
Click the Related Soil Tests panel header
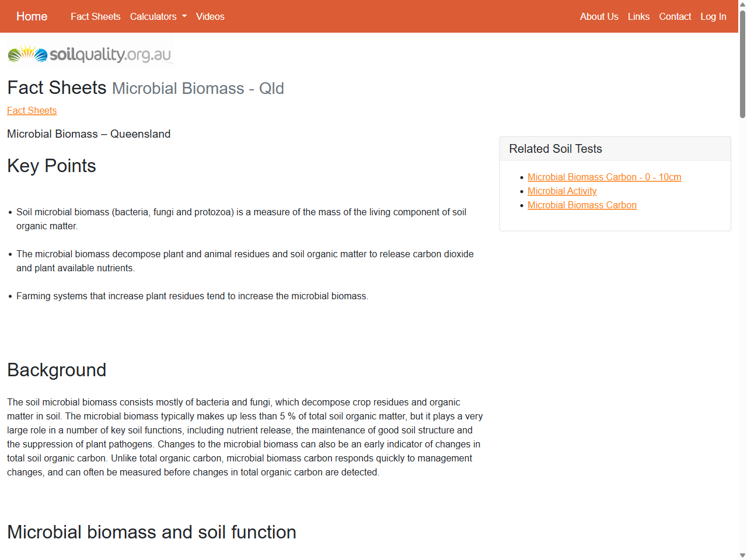555,149
